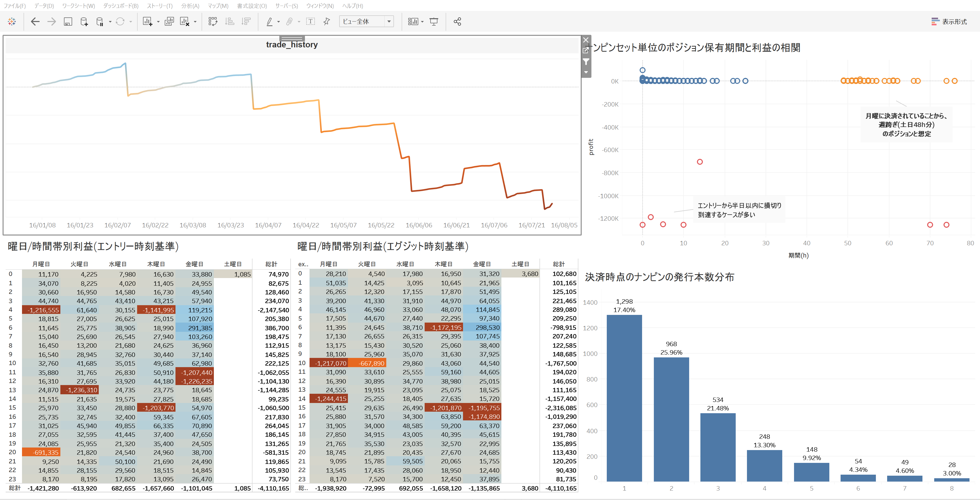
Task: Duplicate the current sheet icon
Action: pos(169,22)
